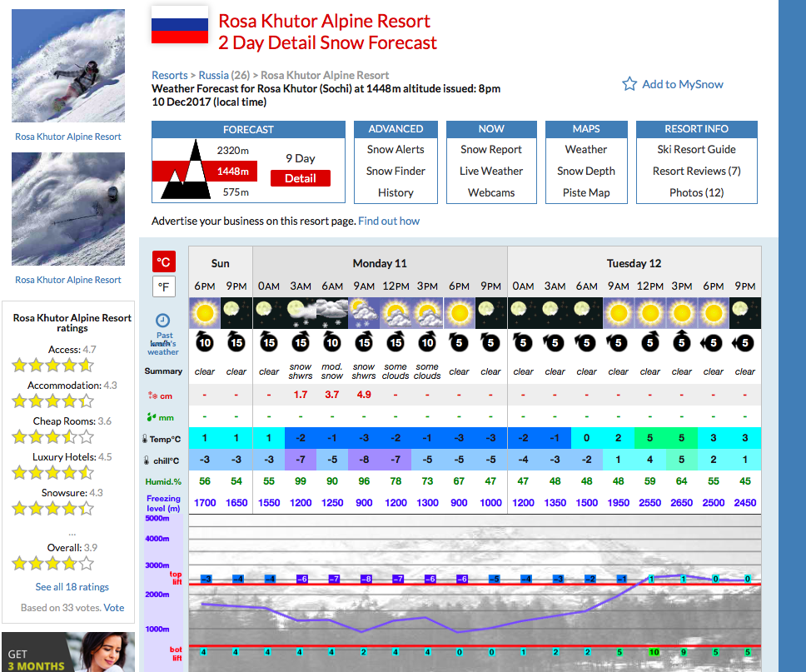The image size is (806, 672).
Task: Click the Add to MySnow link
Action: pos(683,84)
